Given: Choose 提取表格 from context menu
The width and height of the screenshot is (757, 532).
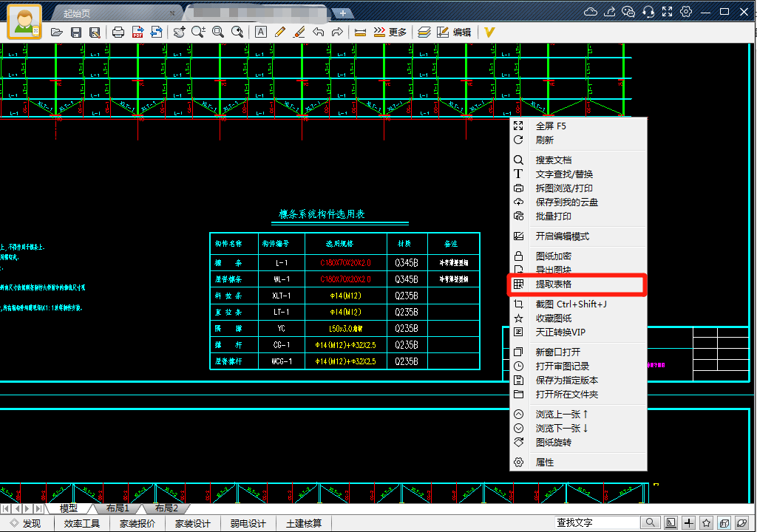Looking at the screenshot, I should [x=553, y=284].
